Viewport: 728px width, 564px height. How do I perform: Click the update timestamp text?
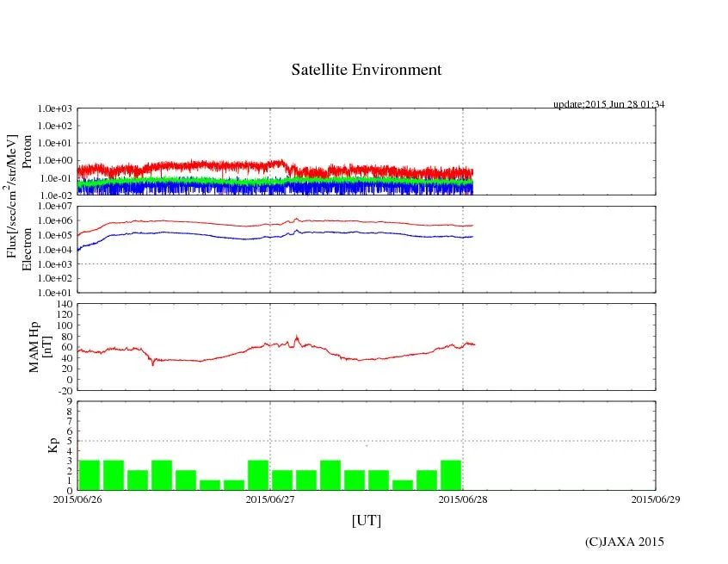click(608, 104)
